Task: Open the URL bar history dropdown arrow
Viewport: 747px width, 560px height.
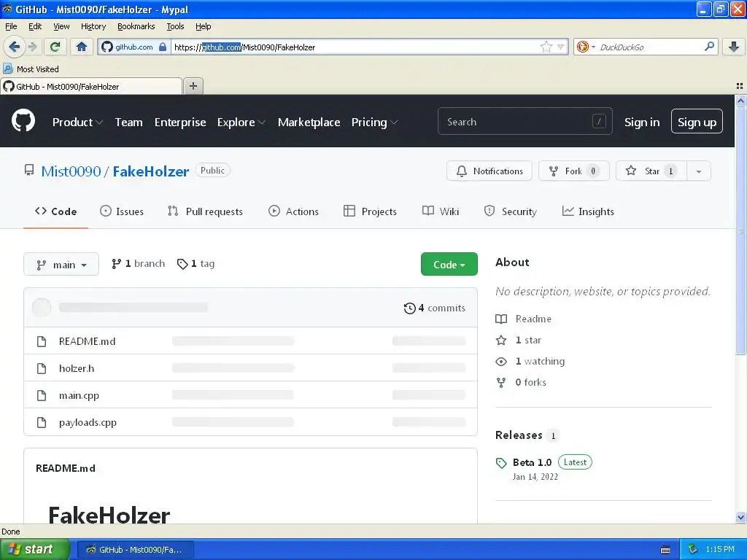Action: pyautogui.click(x=561, y=47)
